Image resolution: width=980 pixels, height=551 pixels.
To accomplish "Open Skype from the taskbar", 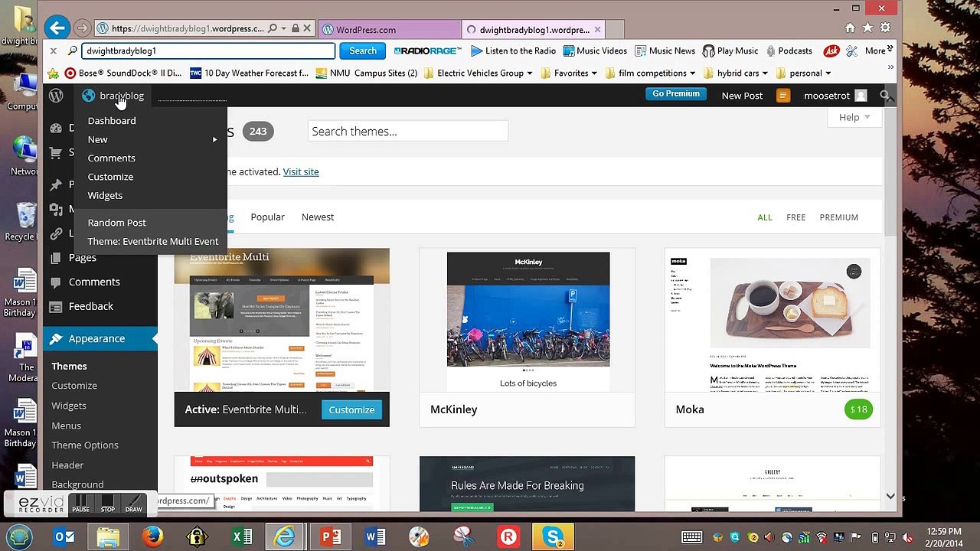I will (x=553, y=536).
